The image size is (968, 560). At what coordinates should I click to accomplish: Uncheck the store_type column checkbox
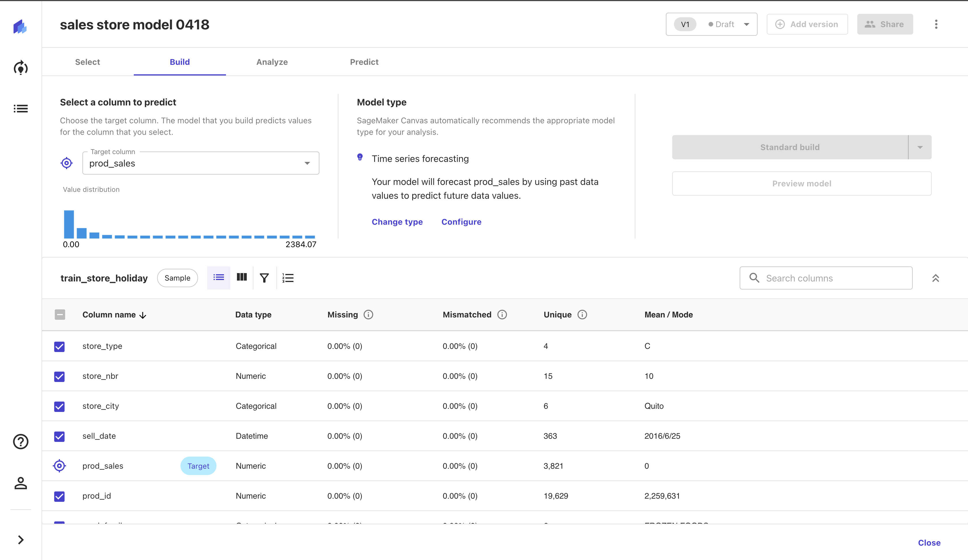point(60,346)
